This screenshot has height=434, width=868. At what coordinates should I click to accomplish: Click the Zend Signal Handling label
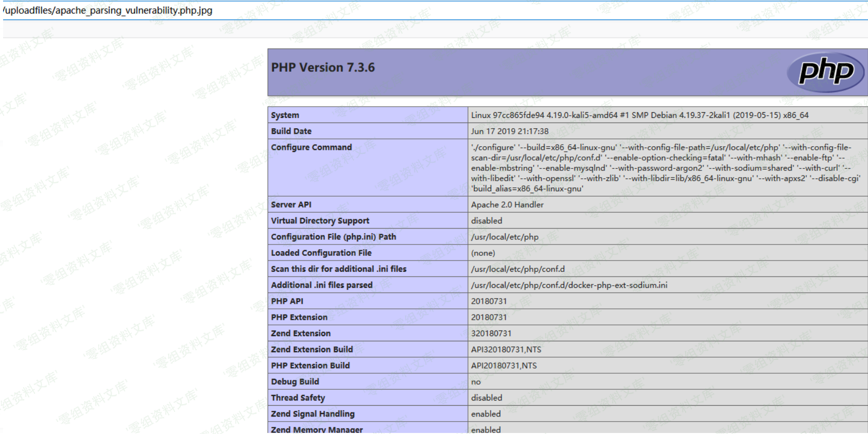[x=313, y=414]
